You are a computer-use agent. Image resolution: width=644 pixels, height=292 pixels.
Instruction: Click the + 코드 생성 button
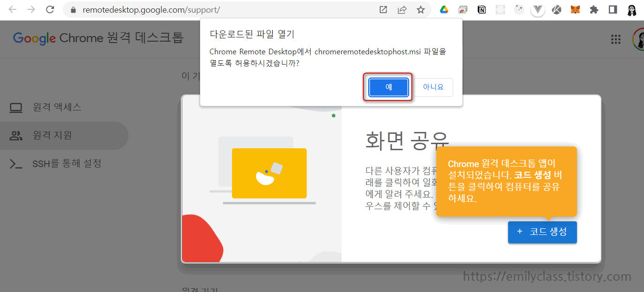pyautogui.click(x=542, y=232)
